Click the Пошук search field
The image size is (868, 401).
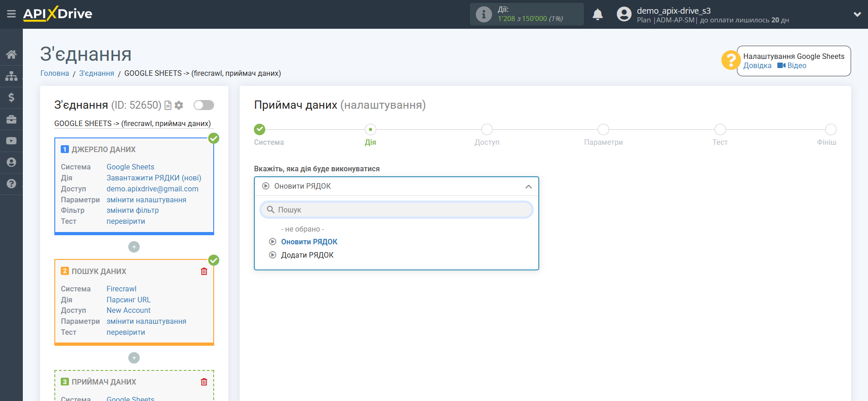click(396, 210)
